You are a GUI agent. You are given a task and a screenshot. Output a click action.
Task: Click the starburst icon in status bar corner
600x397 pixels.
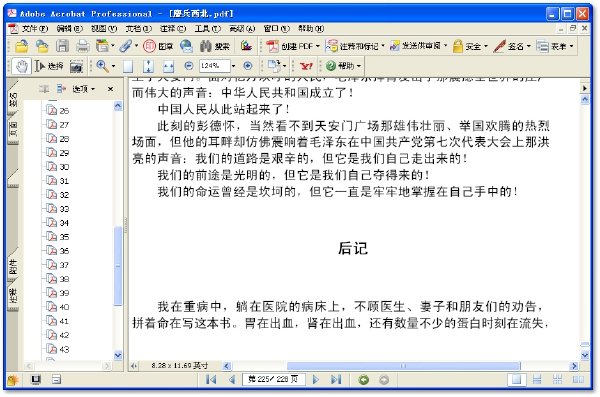(13, 380)
